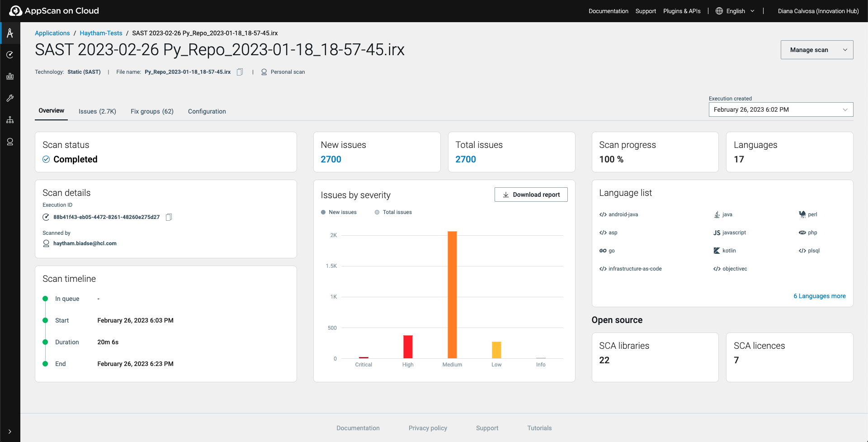Open the wrench tools sidebar icon
The height and width of the screenshot is (442, 868).
point(10,98)
